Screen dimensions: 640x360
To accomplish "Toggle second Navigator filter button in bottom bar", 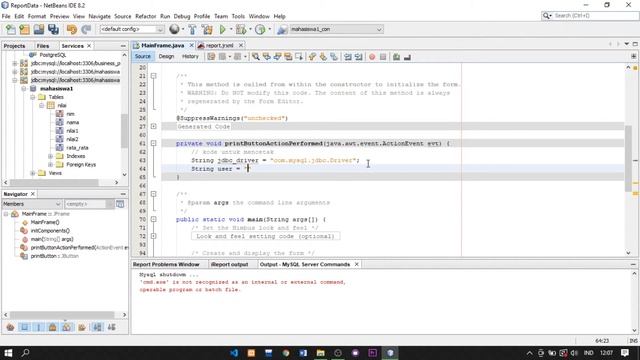I will (24, 327).
